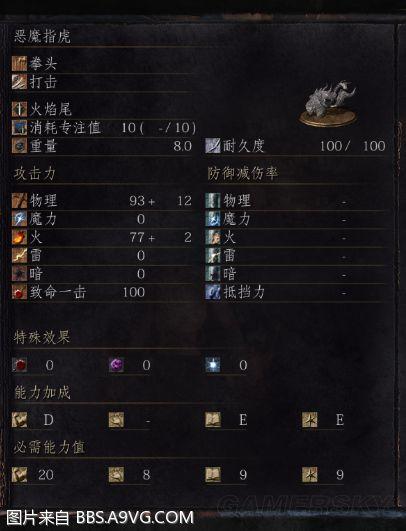The width and height of the screenshot is (406, 531).
Task: Click the frost special effect icon
Action: click(213, 365)
